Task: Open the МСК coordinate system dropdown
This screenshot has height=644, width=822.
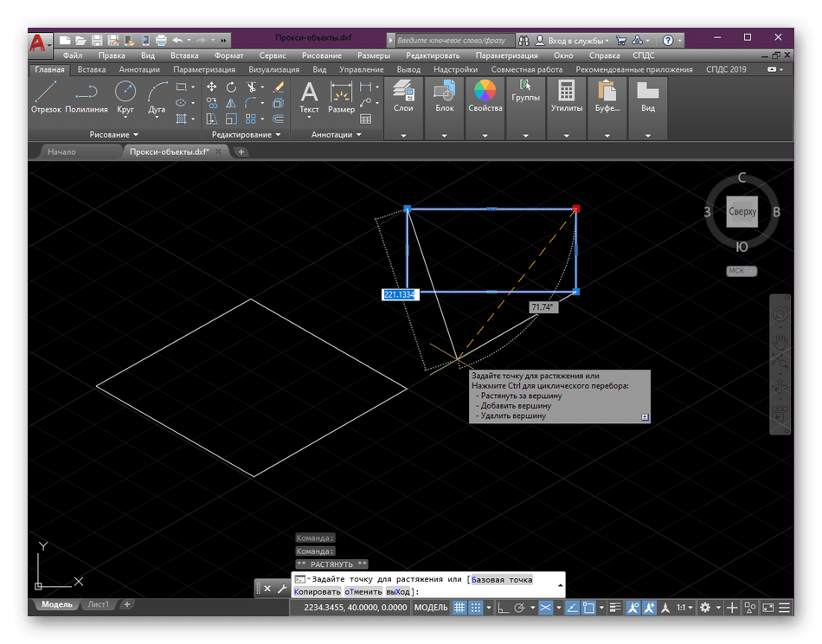Action: 742,271
